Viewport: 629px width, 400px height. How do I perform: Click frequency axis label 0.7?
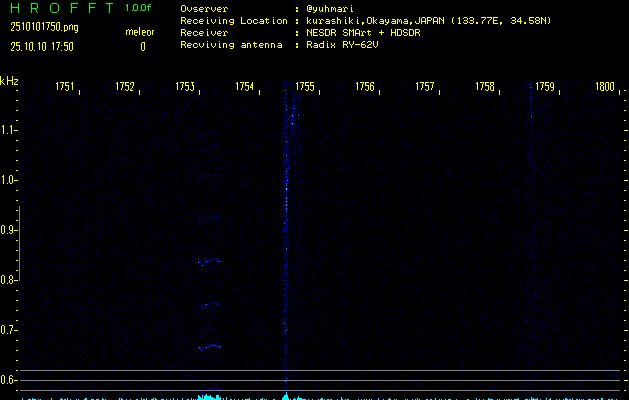point(7,330)
